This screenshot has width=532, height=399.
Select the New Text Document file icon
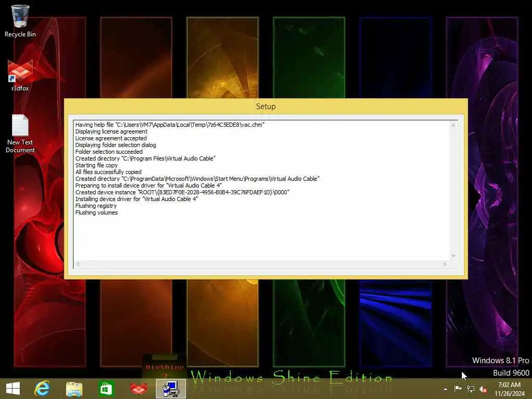pyautogui.click(x=20, y=134)
